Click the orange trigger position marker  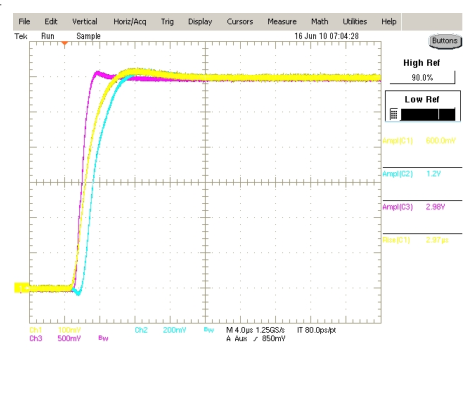tap(65, 43)
